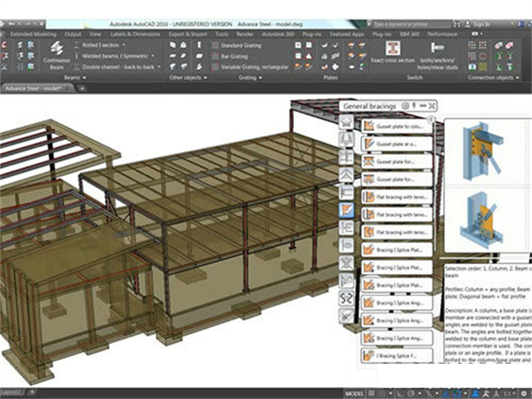Click the top category icon in the bracings sidebar
The width and height of the screenshot is (532, 399).
346,122
